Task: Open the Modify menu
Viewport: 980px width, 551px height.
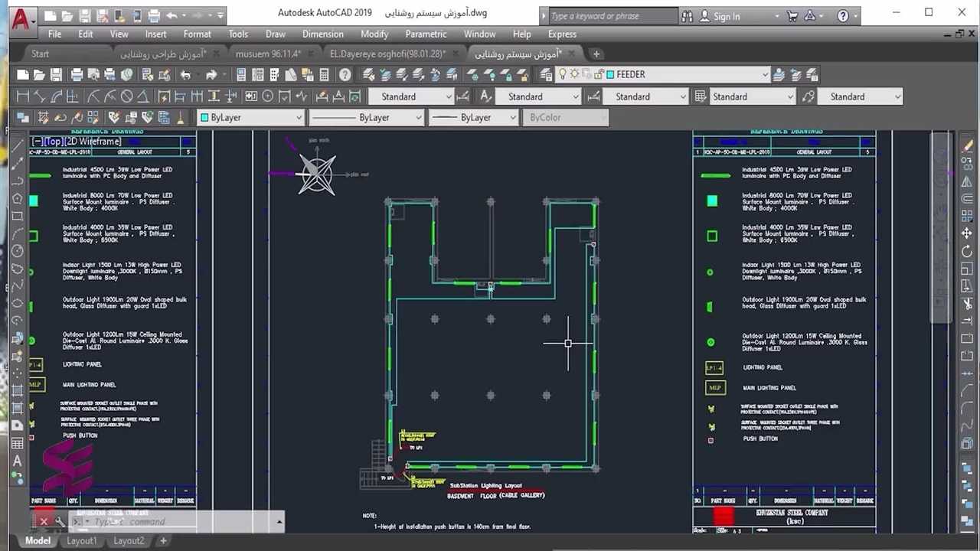Action: tap(374, 34)
